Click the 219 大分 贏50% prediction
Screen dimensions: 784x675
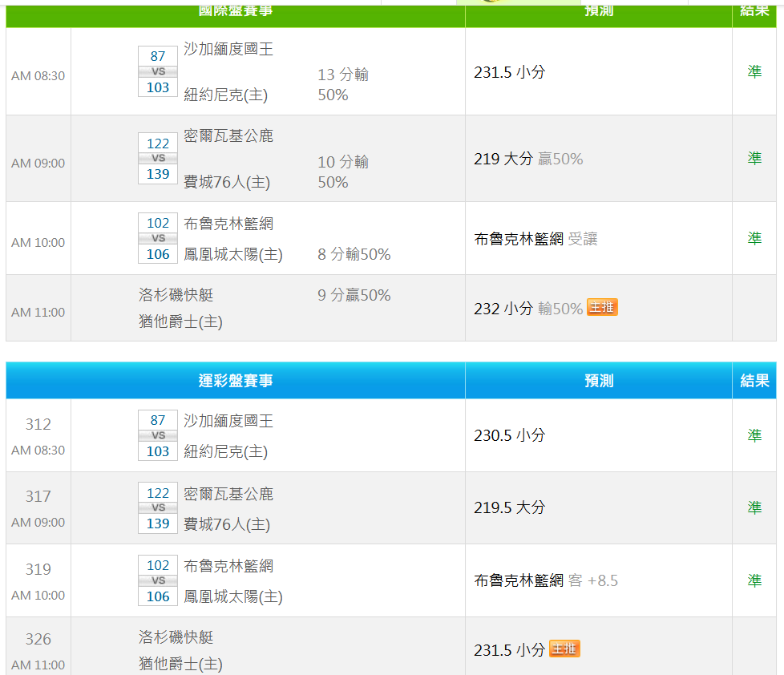pyautogui.click(x=528, y=159)
